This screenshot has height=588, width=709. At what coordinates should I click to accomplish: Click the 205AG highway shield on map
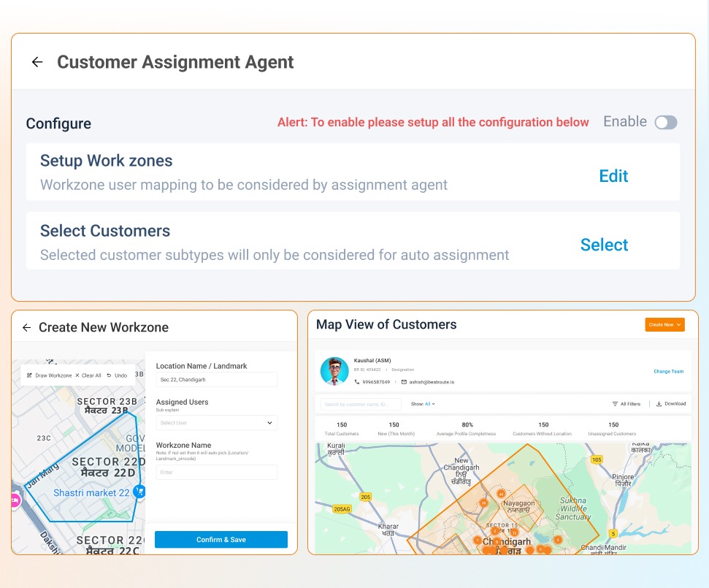coord(342,509)
